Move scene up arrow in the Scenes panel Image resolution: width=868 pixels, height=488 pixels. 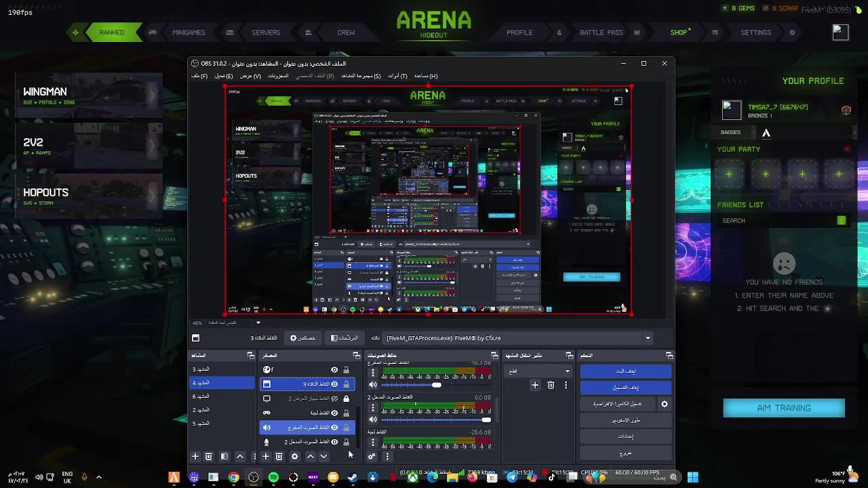[x=239, y=457]
